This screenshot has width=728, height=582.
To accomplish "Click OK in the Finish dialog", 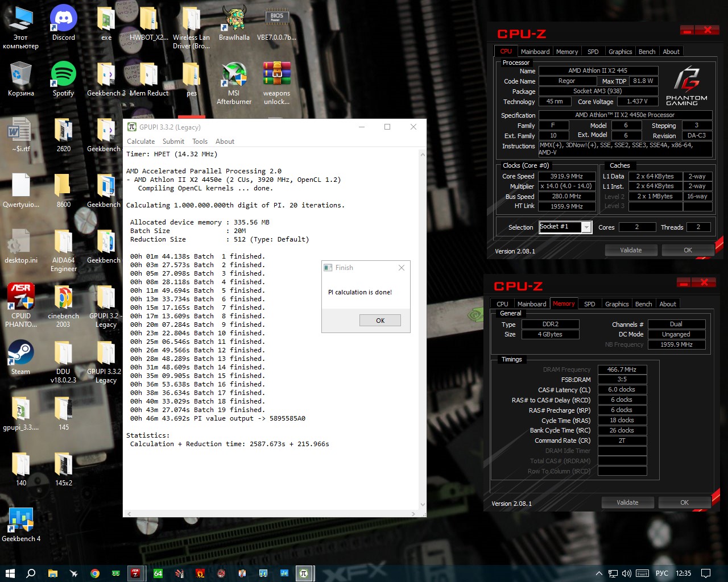I will (x=380, y=321).
